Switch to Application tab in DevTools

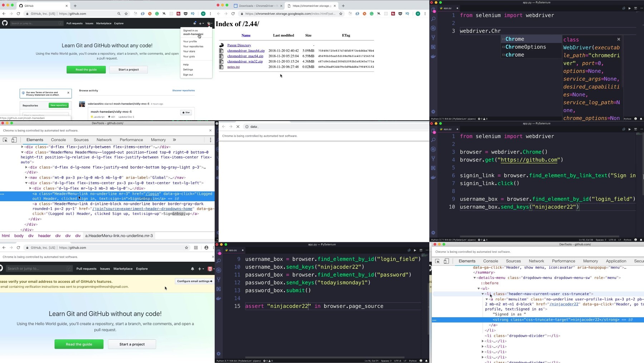pyautogui.click(x=616, y=261)
